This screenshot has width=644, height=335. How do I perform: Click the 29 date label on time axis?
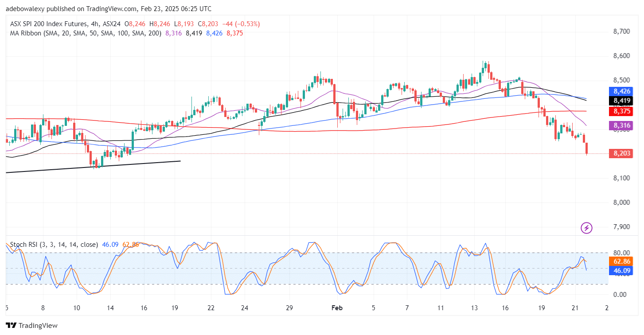pos(289,308)
